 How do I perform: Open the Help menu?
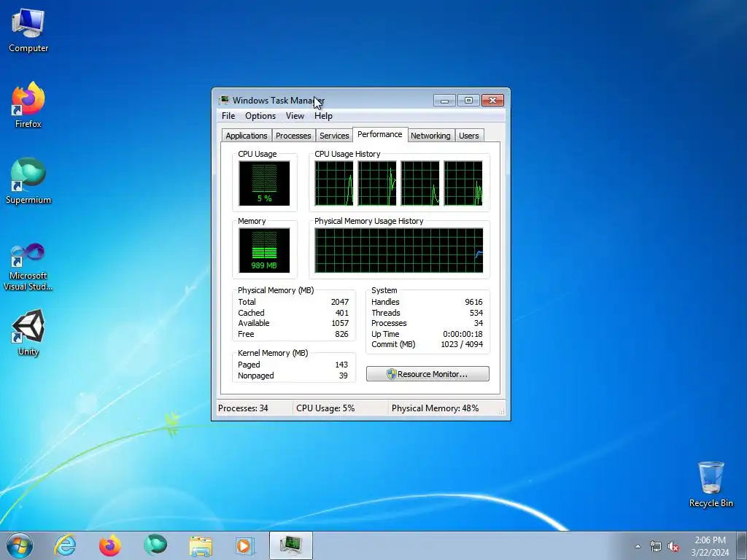point(323,116)
